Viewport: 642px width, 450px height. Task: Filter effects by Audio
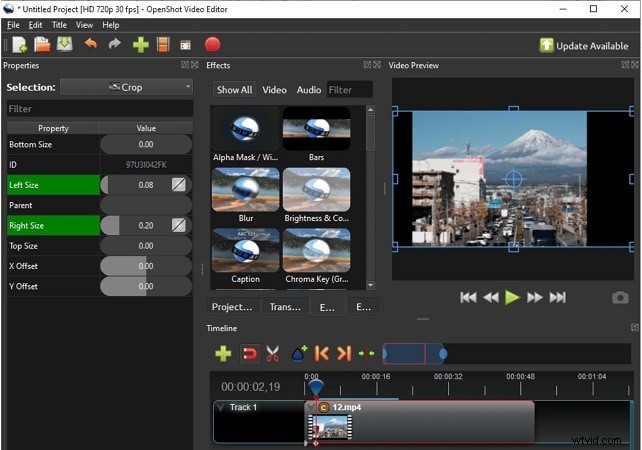[309, 90]
